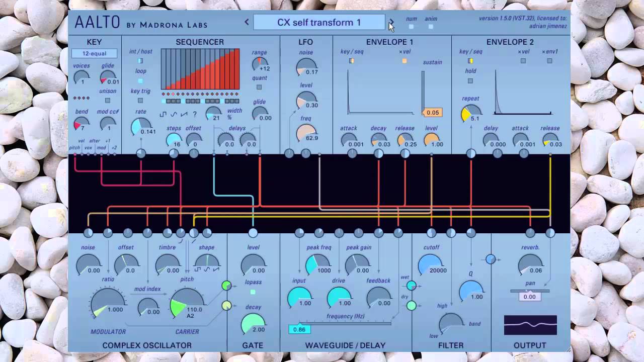Open the 12-equal tuning scale menu
The image size is (644, 362).
[x=95, y=53]
